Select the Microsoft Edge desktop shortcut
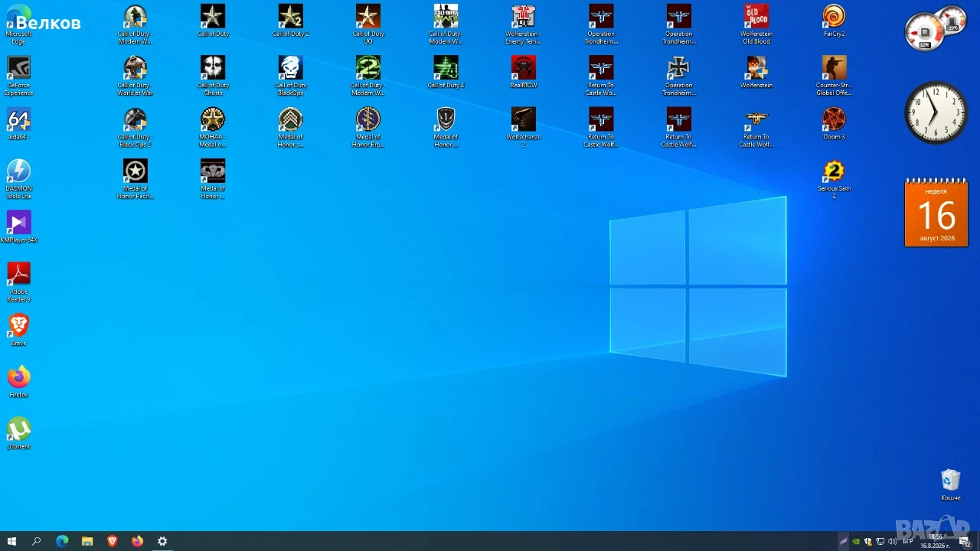Screen dimensions: 980x551 click(x=18, y=24)
